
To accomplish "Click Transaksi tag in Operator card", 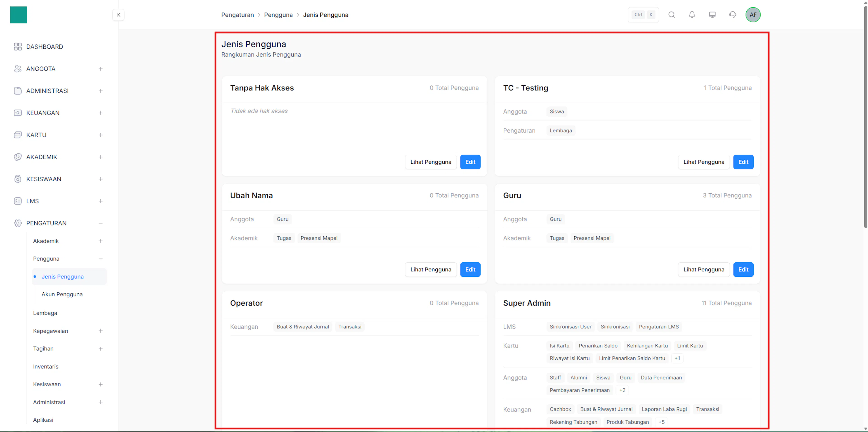I will [350, 327].
